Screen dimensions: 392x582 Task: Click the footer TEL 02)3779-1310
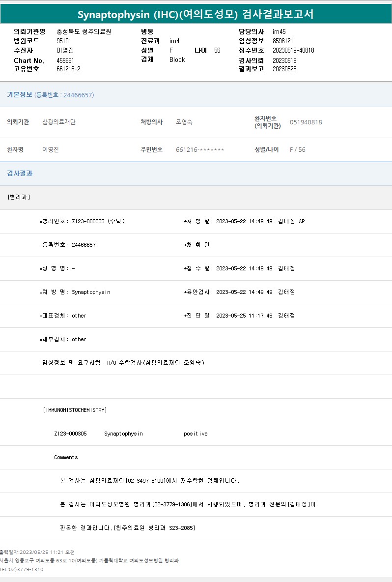22,569
